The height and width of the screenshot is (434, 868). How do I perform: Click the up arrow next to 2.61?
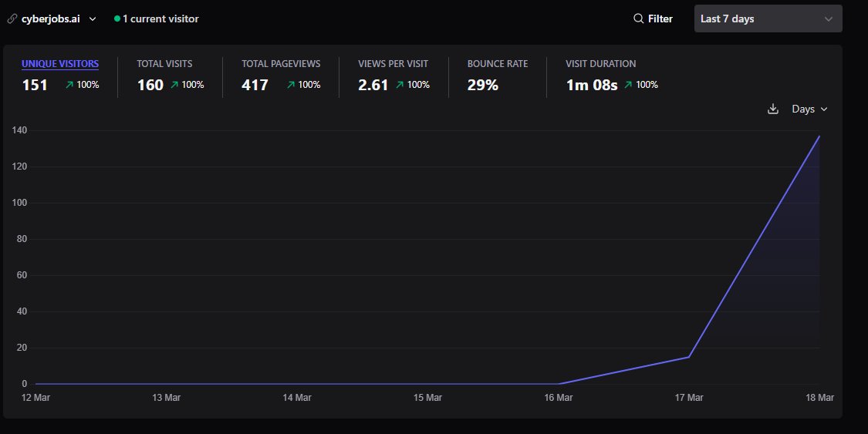tap(400, 85)
